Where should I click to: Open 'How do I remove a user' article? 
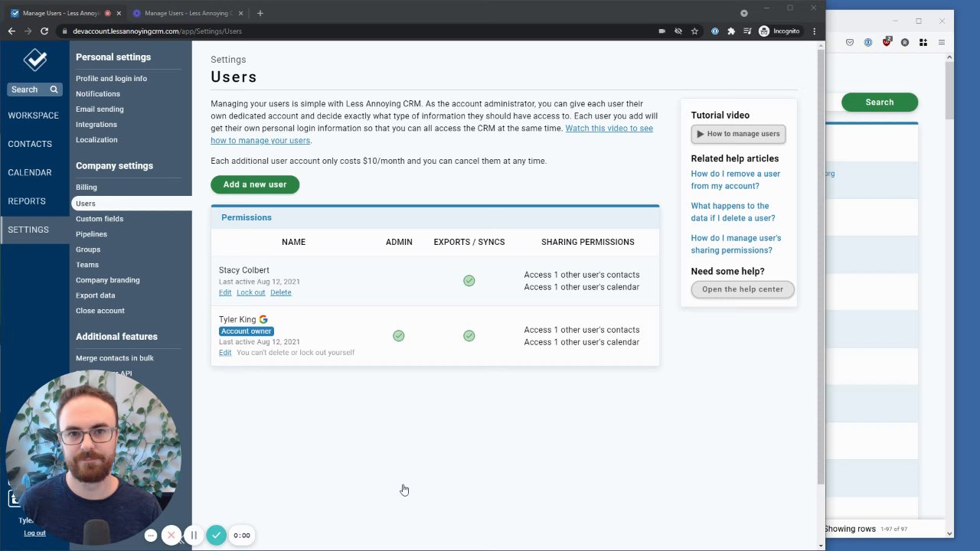coord(736,180)
